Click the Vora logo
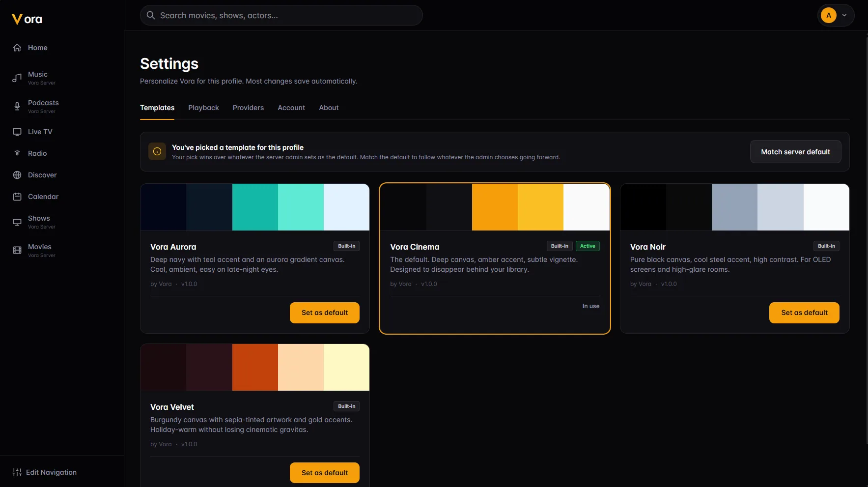868x487 pixels. (27, 19)
